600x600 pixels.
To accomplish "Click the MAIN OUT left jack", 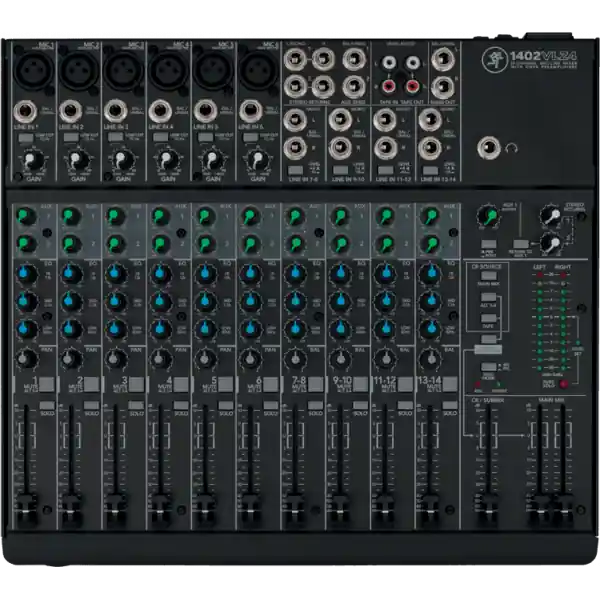I will pos(443,59).
